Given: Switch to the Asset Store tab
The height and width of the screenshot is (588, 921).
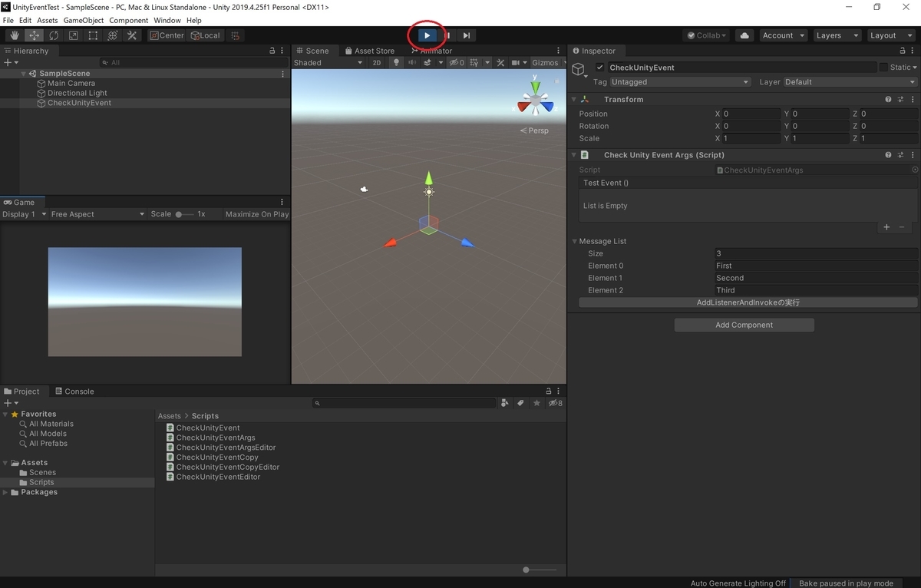Looking at the screenshot, I should [370, 51].
